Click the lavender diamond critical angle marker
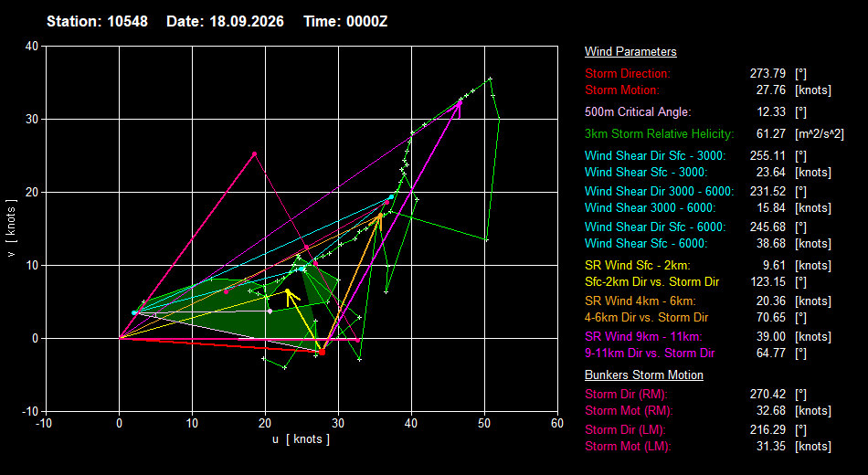This screenshot has height=475, width=868. pyautogui.click(x=270, y=311)
